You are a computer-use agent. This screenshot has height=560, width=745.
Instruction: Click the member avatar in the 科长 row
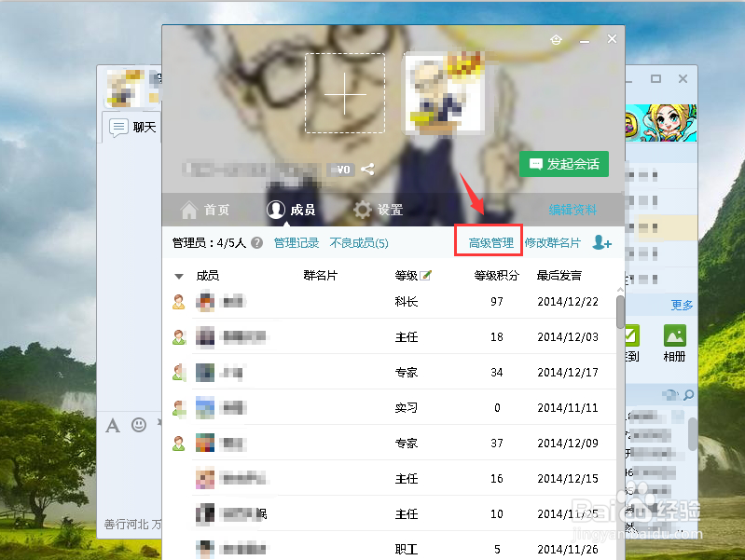[x=205, y=302]
